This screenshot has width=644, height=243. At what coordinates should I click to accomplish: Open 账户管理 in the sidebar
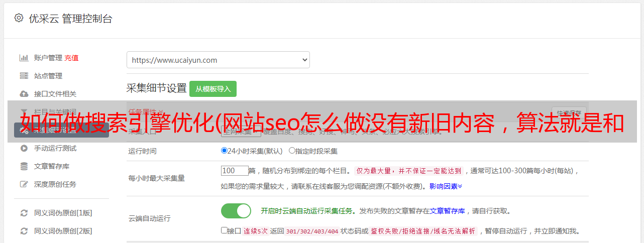[48, 58]
